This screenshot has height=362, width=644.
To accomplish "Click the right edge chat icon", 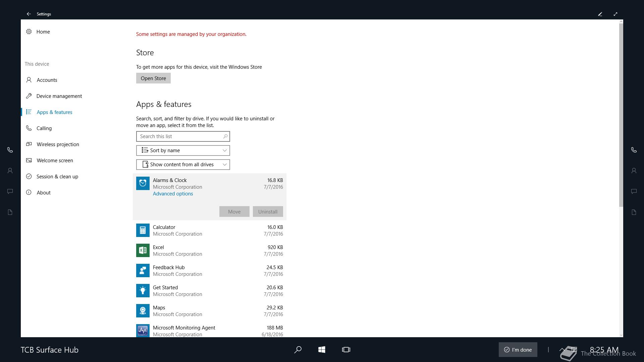I will click(x=634, y=191).
